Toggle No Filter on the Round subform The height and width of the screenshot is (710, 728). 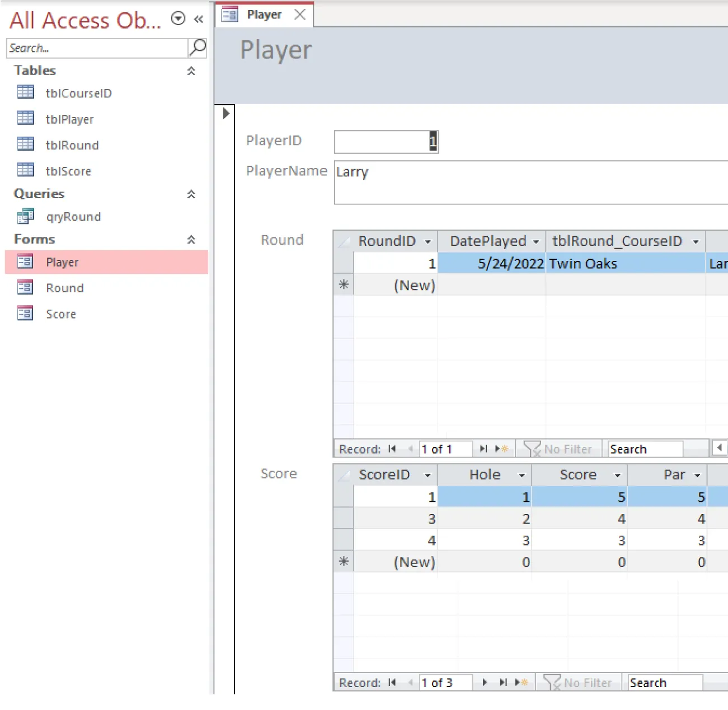click(x=558, y=448)
